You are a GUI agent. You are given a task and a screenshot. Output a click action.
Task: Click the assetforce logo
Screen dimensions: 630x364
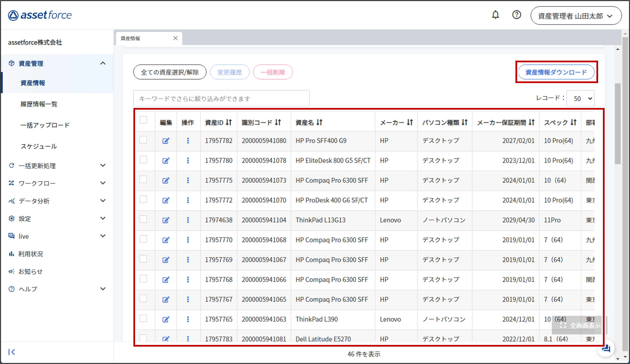coord(40,15)
